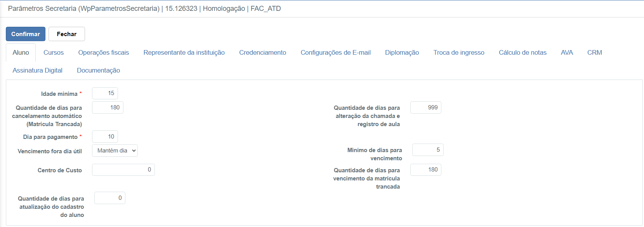Go to the Credenciamento tab

tap(262, 53)
